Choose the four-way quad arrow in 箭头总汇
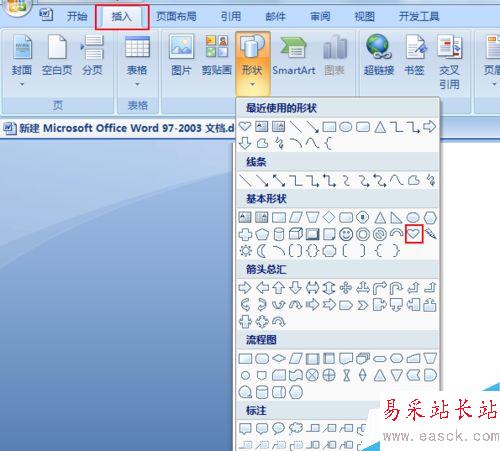500x451 pixels. click(346, 288)
